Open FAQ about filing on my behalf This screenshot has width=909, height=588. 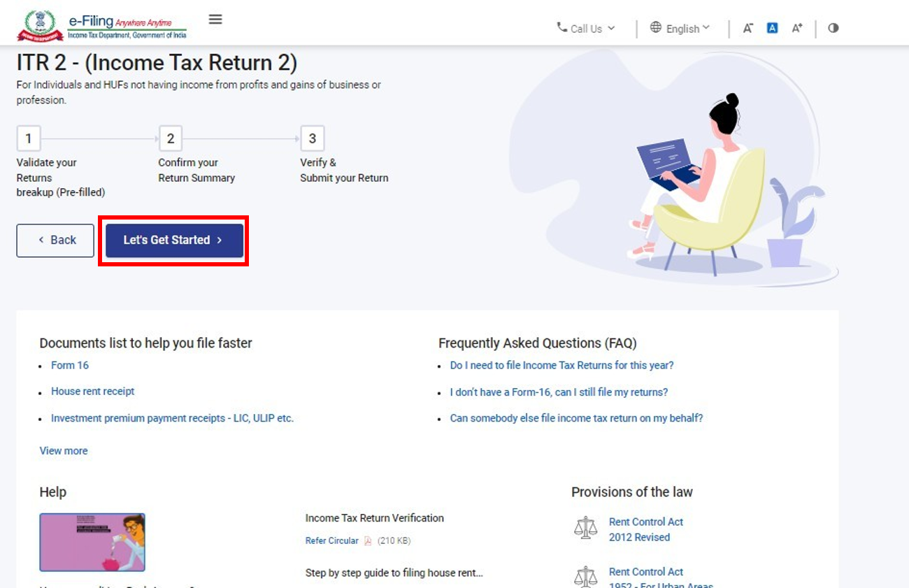pos(576,418)
